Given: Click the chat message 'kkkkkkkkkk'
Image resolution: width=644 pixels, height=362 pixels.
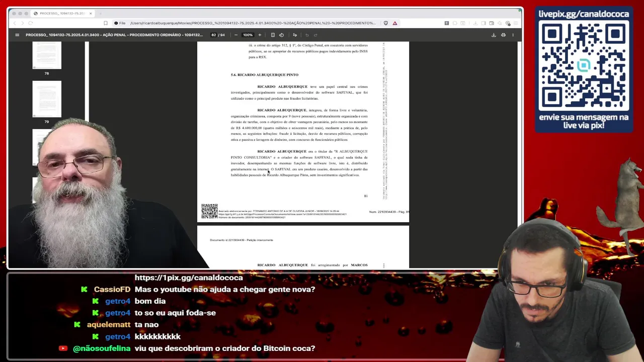Looking at the screenshot, I should pos(157,336).
